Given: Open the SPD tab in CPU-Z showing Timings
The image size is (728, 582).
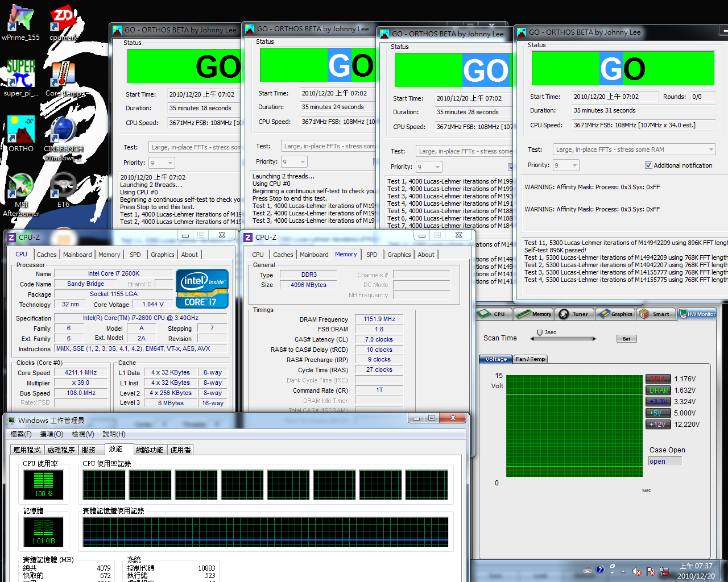Looking at the screenshot, I should click(x=372, y=255).
